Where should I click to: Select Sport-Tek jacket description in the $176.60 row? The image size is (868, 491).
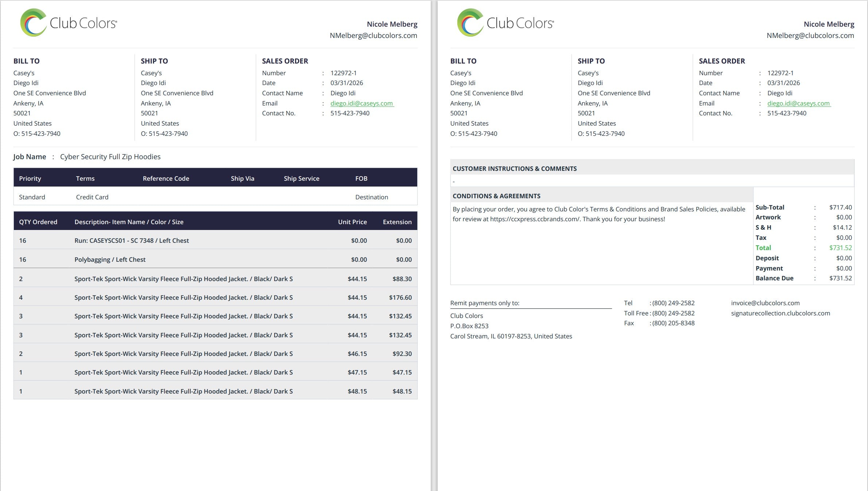point(183,298)
